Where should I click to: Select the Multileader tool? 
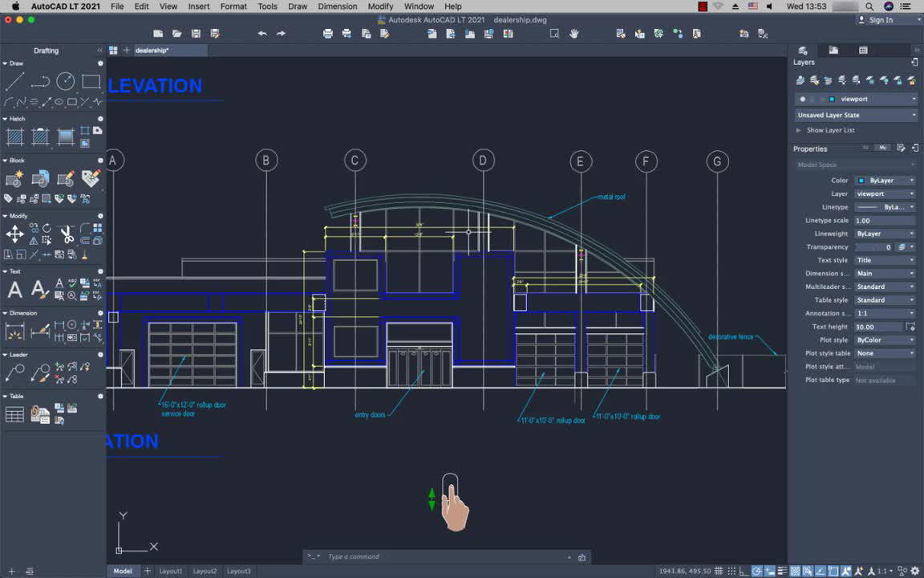pos(14,372)
